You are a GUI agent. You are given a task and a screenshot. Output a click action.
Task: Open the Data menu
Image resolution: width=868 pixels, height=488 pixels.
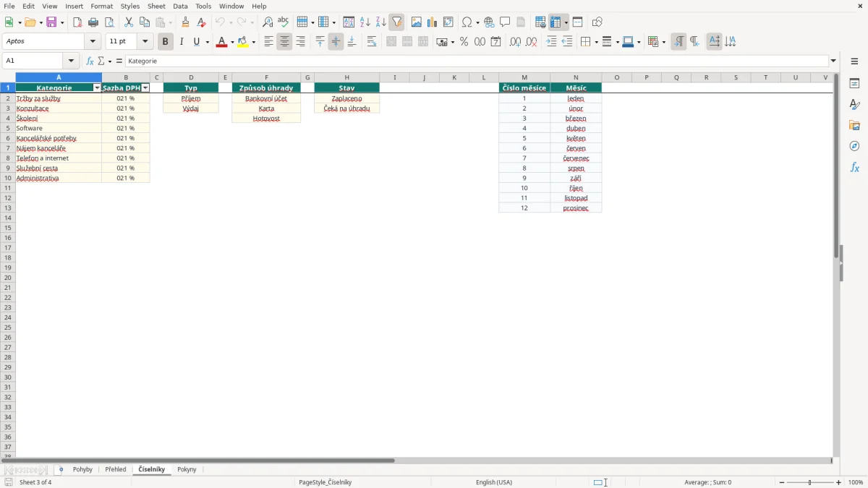tap(180, 6)
